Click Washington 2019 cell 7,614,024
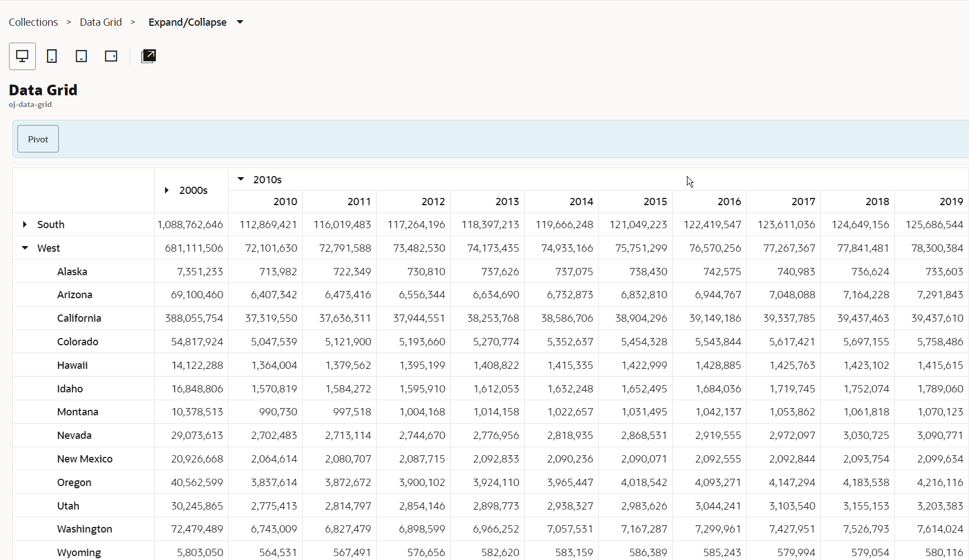Screen dimensions: 969x560 [x=932, y=529]
